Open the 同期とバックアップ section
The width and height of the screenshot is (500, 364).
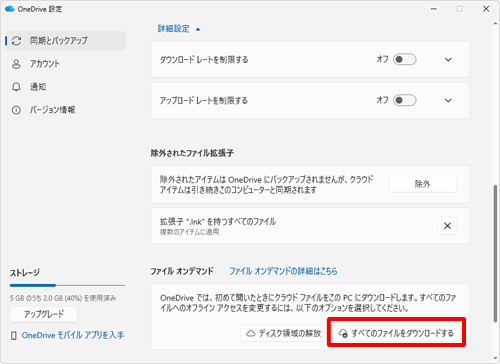click(x=65, y=41)
